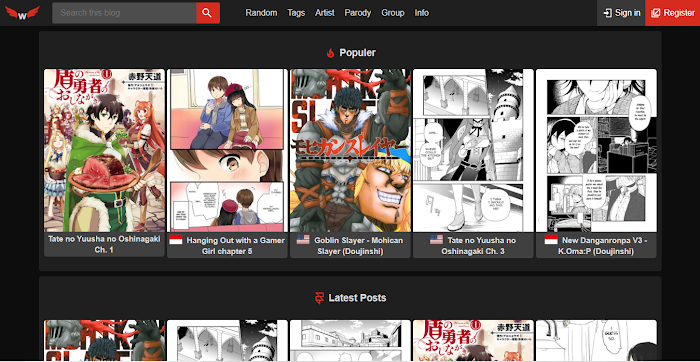
Task: Click the red magnifier search button
Action: point(208,13)
